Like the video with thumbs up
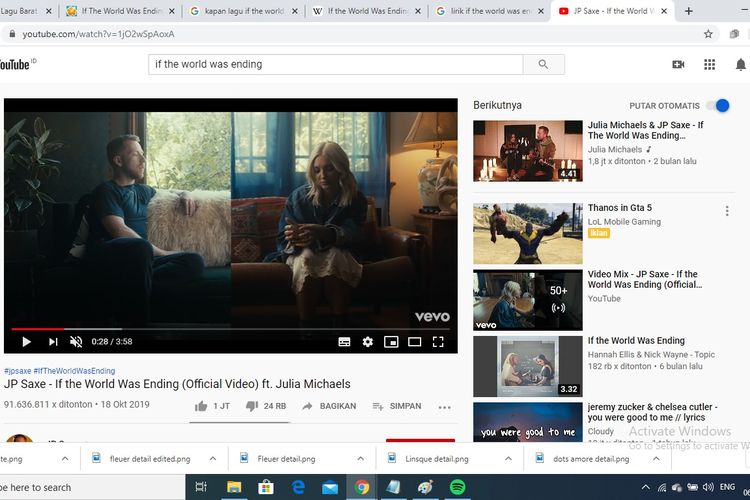Image resolution: width=750 pixels, height=500 pixels. coord(201,407)
